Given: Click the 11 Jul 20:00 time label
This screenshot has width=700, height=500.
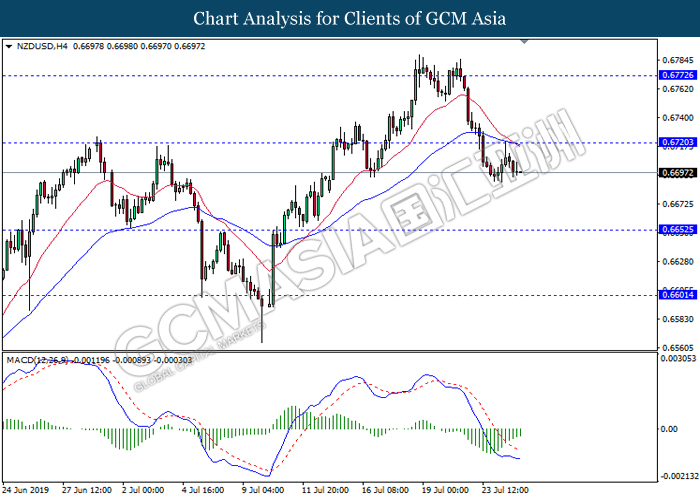Looking at the screenshot, I should [325, 490].
